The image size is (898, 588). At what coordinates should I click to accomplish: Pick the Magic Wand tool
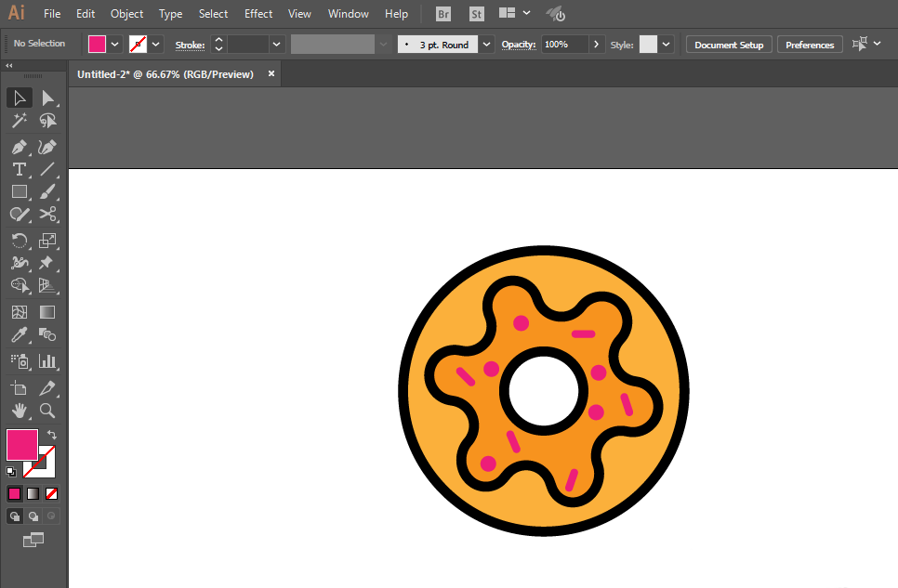19,121
